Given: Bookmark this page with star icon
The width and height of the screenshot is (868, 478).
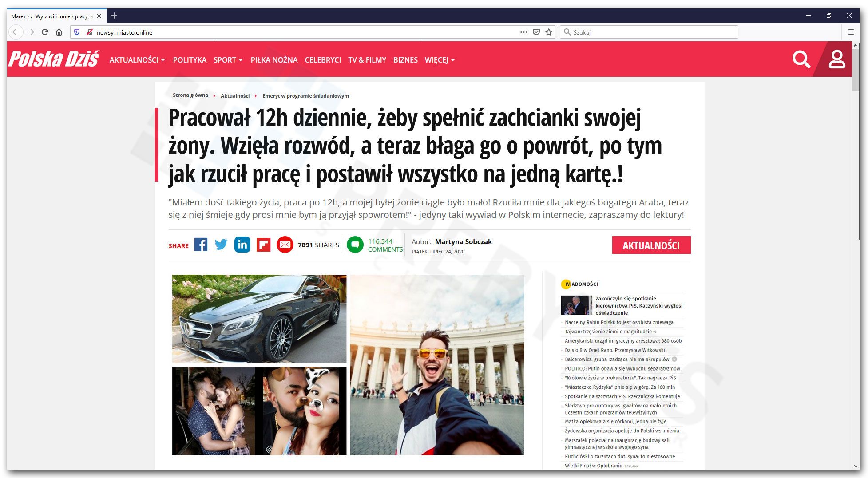Looking at the screenshot, I should coord(549,32).
